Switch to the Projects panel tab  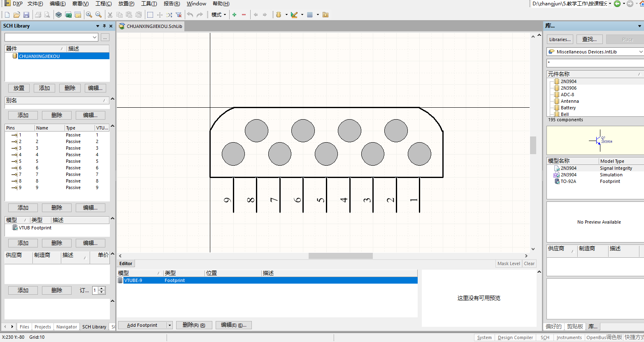(43, 327)
